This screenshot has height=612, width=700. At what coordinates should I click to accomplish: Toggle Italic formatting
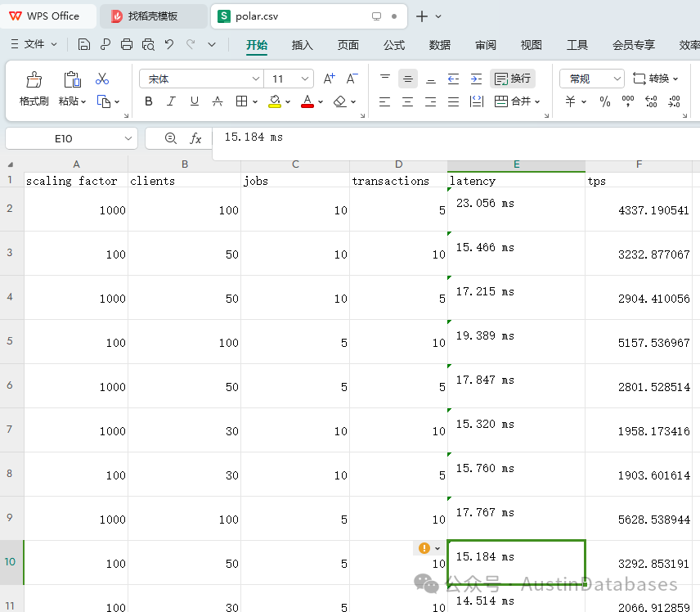pyautogui.click(x=171, y=101)
